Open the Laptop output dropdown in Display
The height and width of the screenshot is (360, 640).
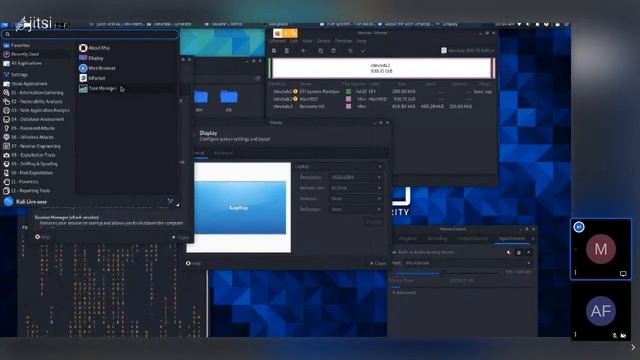point(338,167)
